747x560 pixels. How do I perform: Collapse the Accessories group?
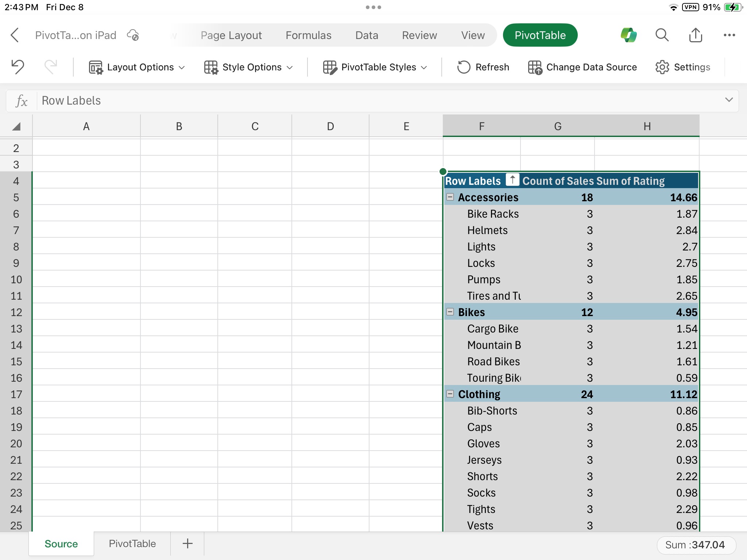(450, 197)
